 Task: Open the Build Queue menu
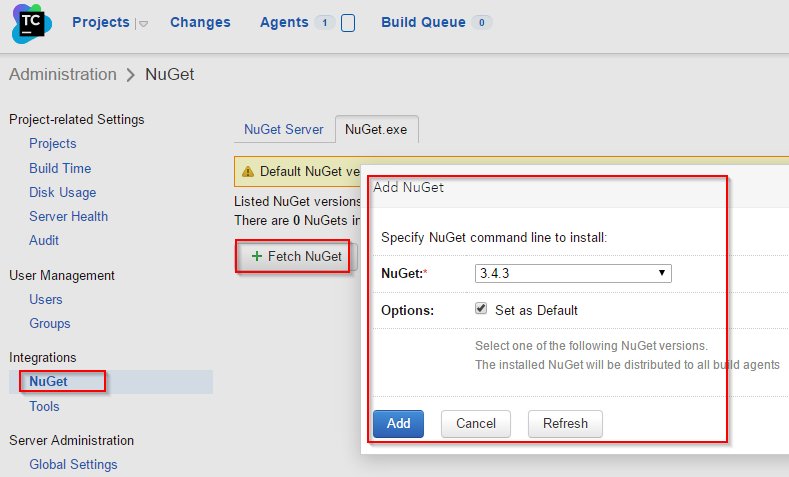(423, 22)
